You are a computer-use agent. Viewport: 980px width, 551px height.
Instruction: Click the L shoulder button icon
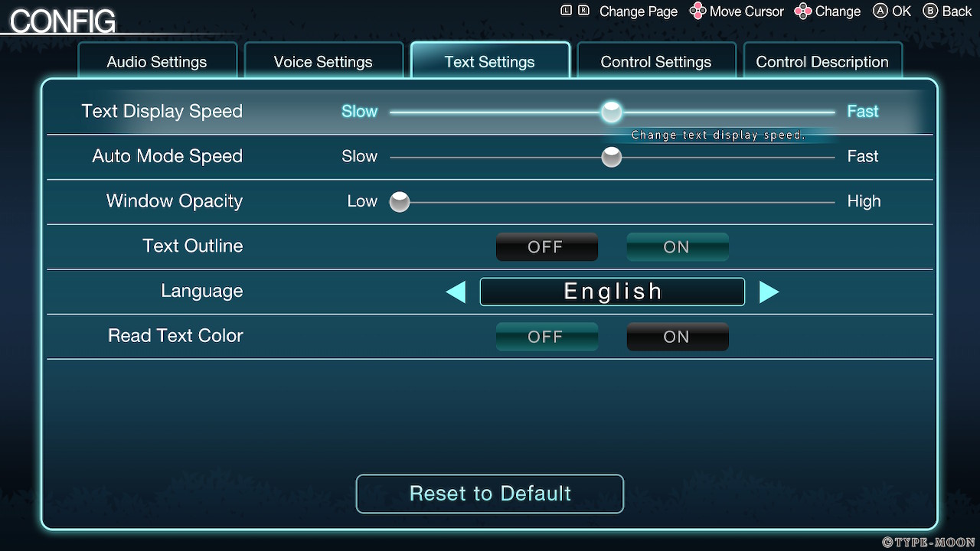click(567, 11)
